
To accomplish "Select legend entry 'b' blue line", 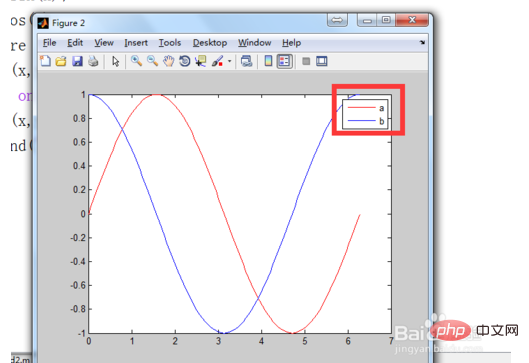I will [361, 120].
